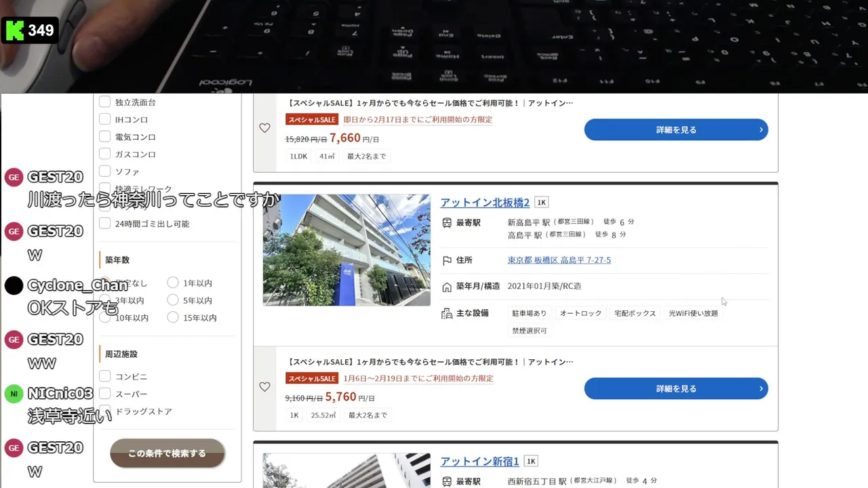The height and width of the screenshot is (488, 868).
Task: Open the 東京都 板橋区 高島平 7-27-5 address link
Action: tap(559, 260)
